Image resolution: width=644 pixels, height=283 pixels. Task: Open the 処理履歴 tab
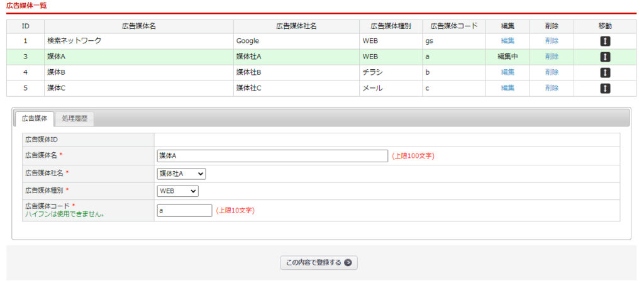click(x=75, y=119)
